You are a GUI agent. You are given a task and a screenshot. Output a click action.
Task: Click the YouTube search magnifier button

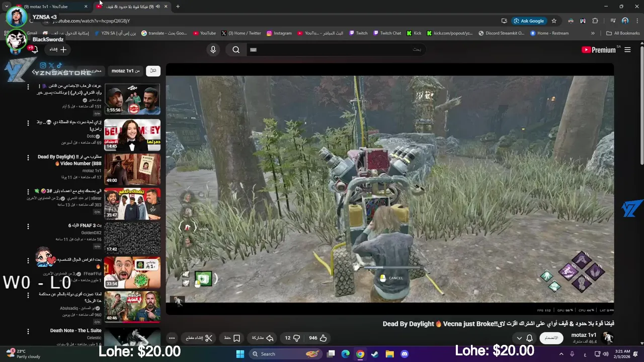[x=236, y=49]
